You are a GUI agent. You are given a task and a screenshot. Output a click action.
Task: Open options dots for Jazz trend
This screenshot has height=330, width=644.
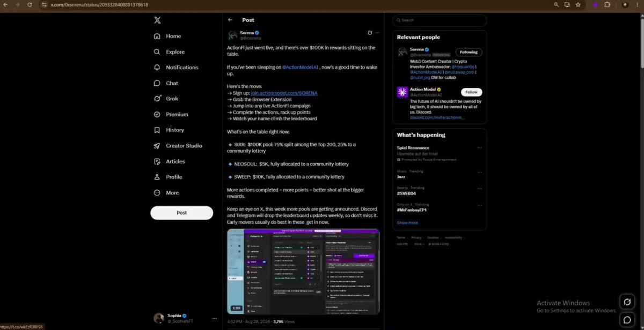[479, 171]
